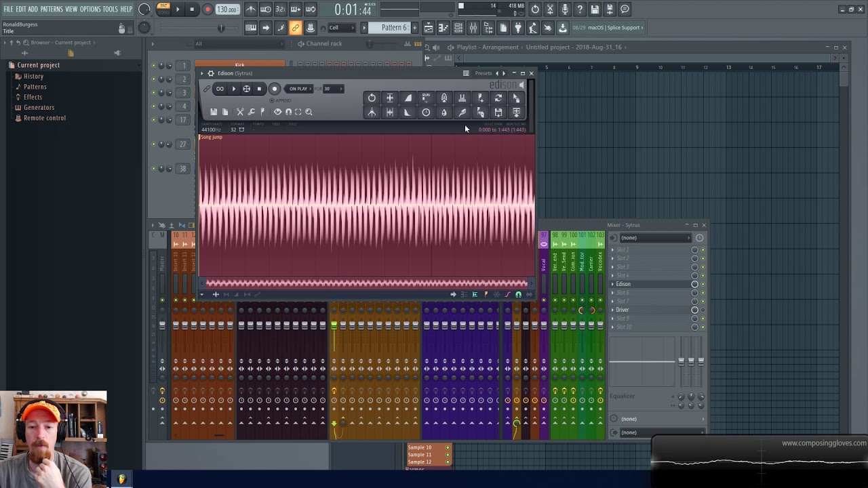Viewport: 868px width, 488px height.
Task: Open the Edison save sample icon
Action: coord(214,112)
